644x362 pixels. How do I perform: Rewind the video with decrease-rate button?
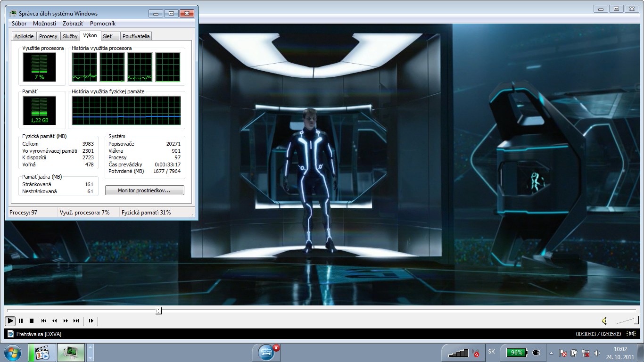pos(55,321)
